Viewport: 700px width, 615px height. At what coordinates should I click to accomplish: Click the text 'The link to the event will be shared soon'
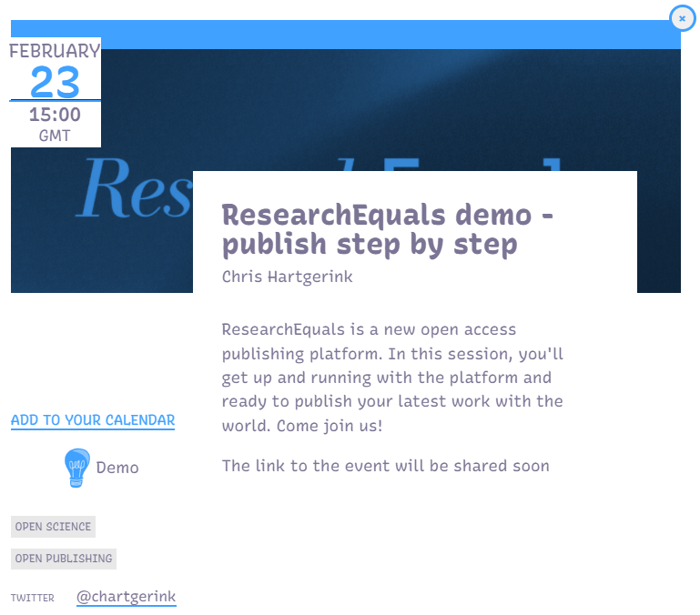386,466
